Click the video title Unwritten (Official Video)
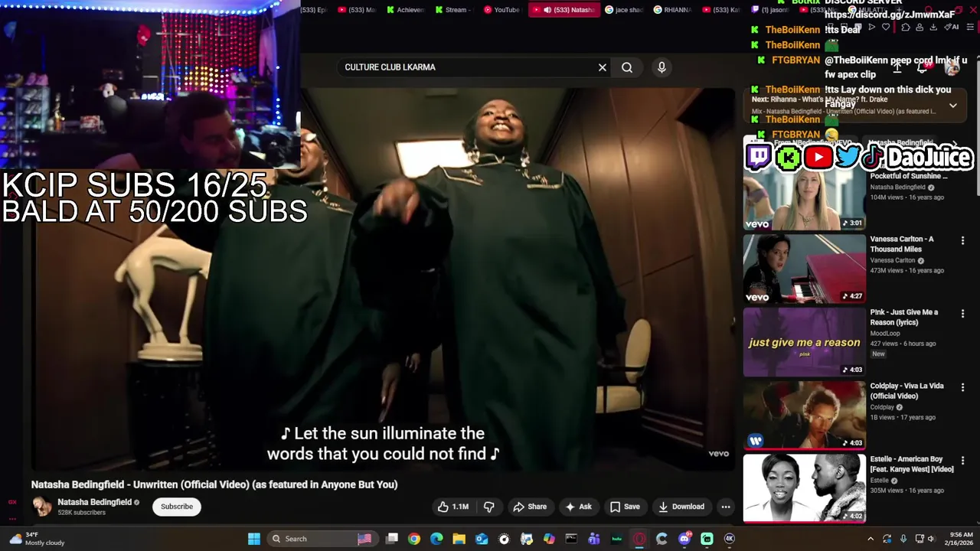Screen dimensions: 980x551 tap(214, 484)
